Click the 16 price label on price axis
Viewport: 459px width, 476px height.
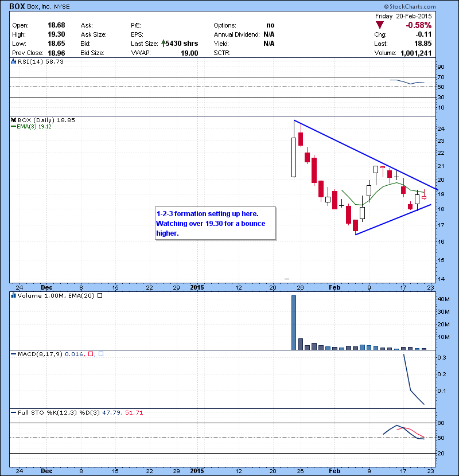pyautogui.click(x=441, y=242)
